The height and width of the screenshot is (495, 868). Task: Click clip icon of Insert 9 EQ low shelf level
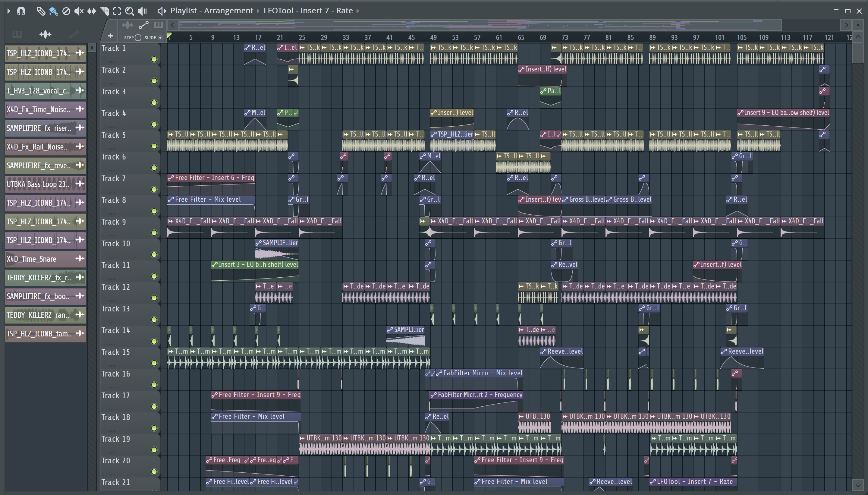coord(740,112)
